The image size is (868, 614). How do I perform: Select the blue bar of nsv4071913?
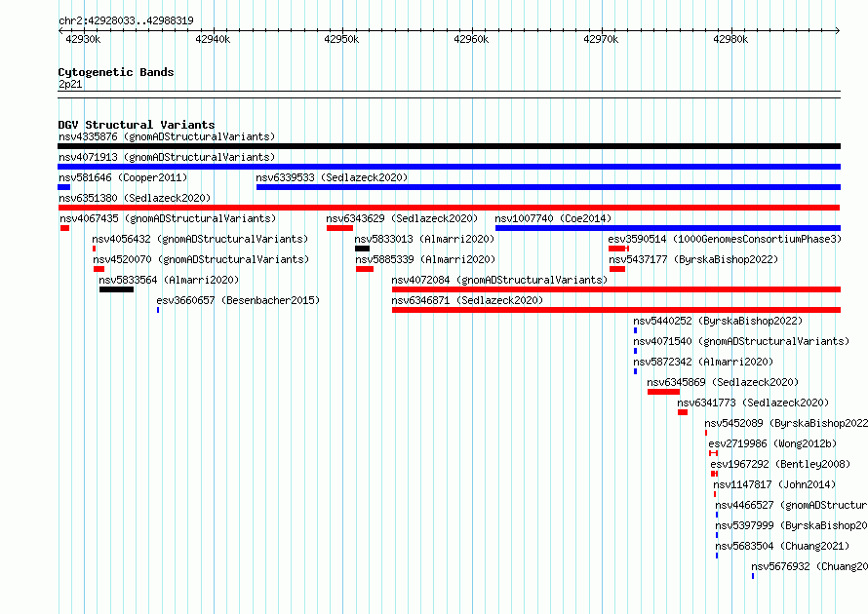(x=449, y=167)
